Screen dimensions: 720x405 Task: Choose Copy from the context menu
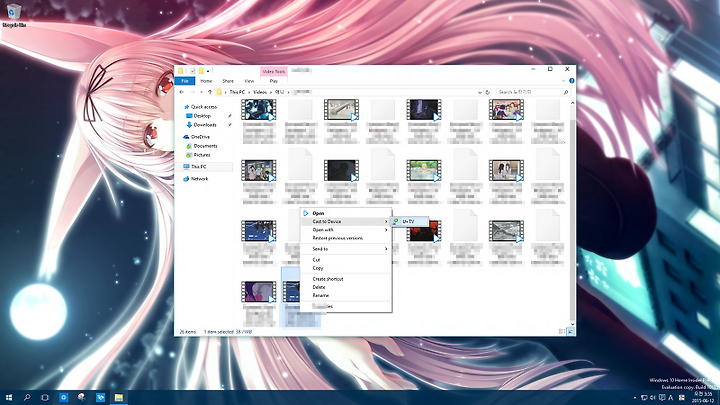345,268
